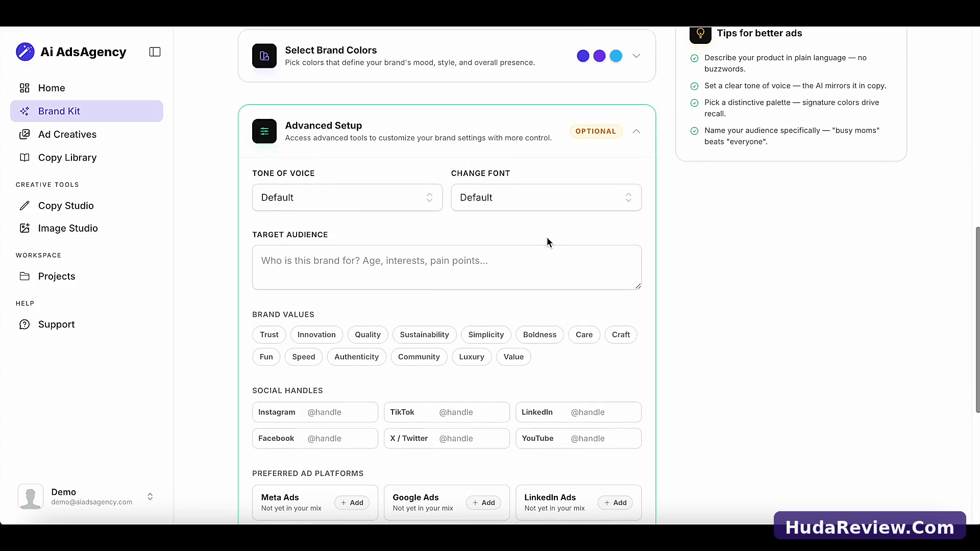The width and height of the screenshot is (980, 551).
Task: Click the Advanced Setup sliders icon
Action: 264,131
